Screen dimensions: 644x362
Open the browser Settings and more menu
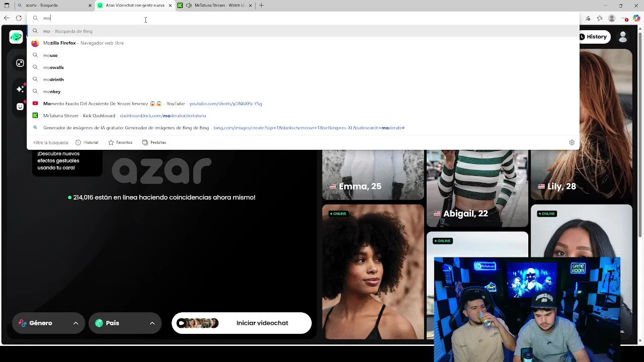tap(626, 18)
